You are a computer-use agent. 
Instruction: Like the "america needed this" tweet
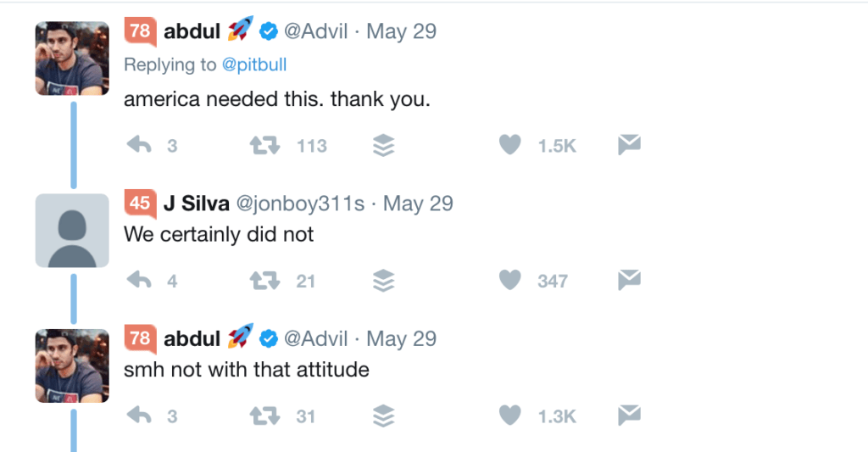509,146
